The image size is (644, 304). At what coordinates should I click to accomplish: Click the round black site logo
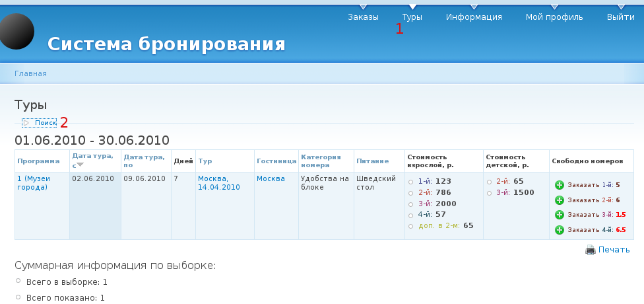(x=16, y=31)
